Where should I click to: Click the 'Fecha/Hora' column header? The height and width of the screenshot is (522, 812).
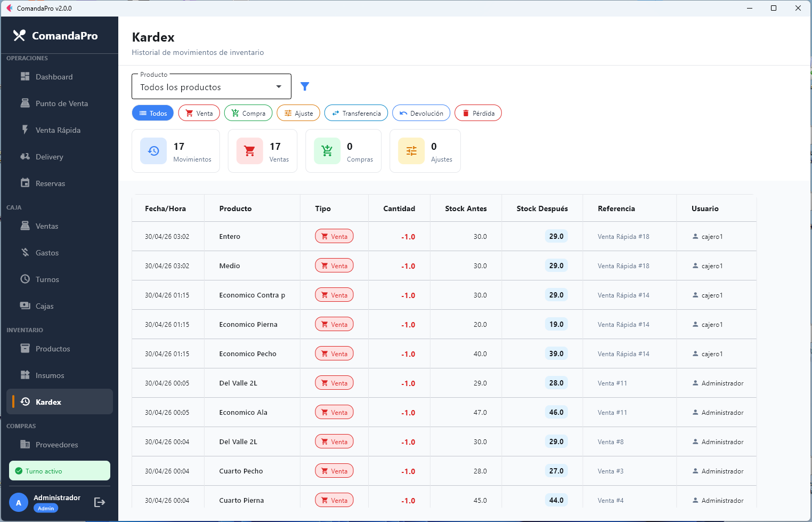pos(165,208)
